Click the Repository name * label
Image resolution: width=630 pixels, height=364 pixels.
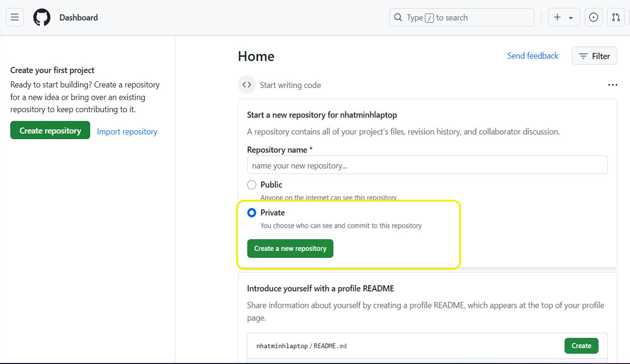coord(280,149)
